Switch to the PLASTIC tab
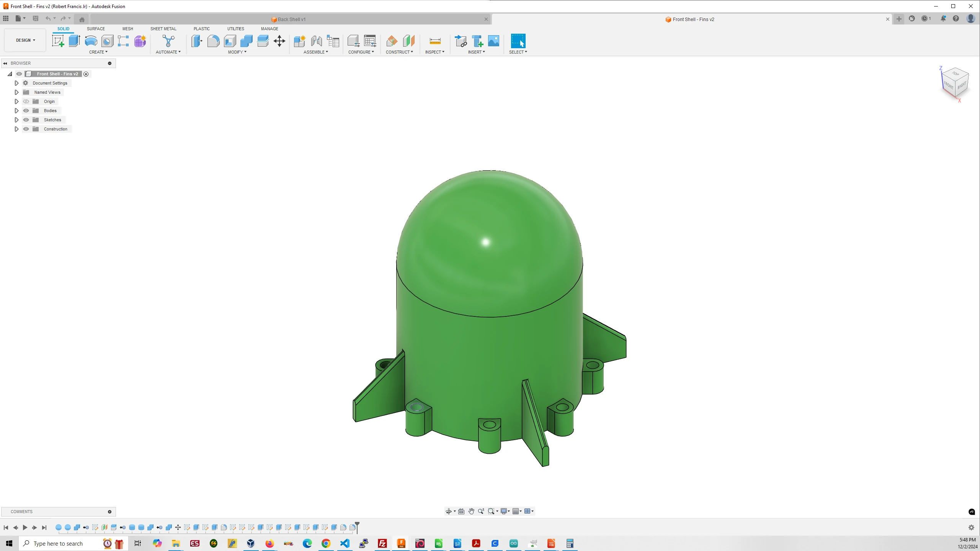The height and width of the screenshot is (551, 980). point(202,29)
